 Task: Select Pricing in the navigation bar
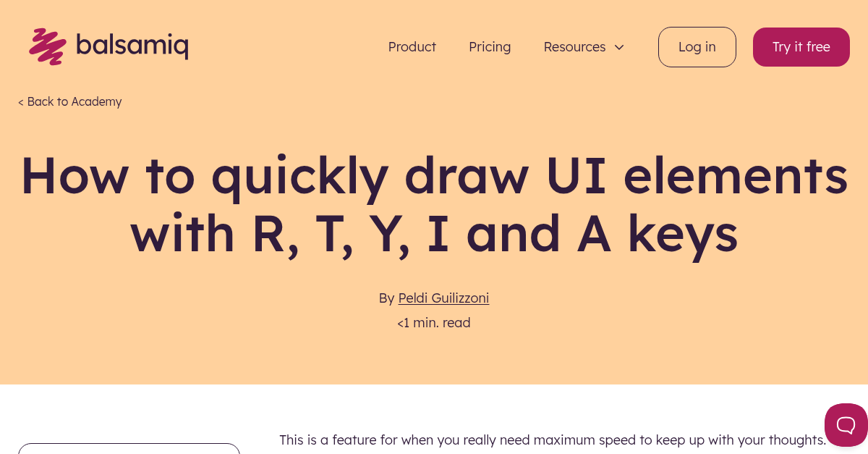point(490,46)
